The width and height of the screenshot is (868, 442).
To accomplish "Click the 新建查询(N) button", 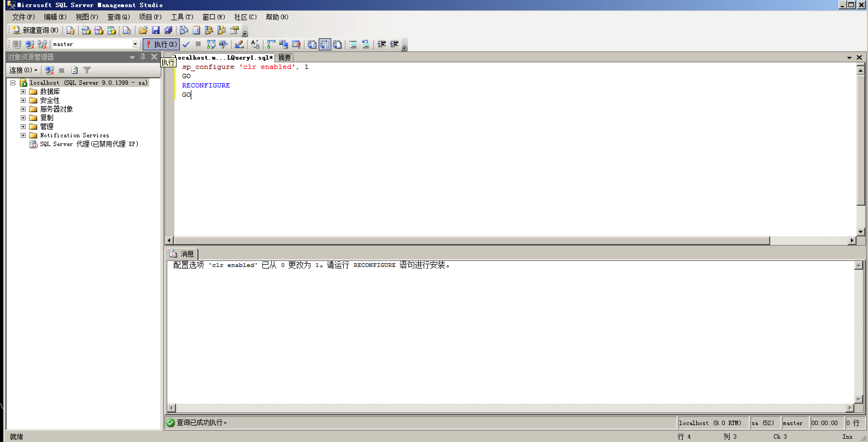I will point(35,30).
